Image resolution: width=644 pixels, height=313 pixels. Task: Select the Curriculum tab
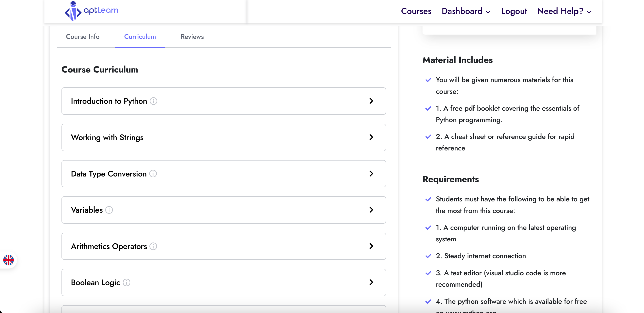pos(140,37)
